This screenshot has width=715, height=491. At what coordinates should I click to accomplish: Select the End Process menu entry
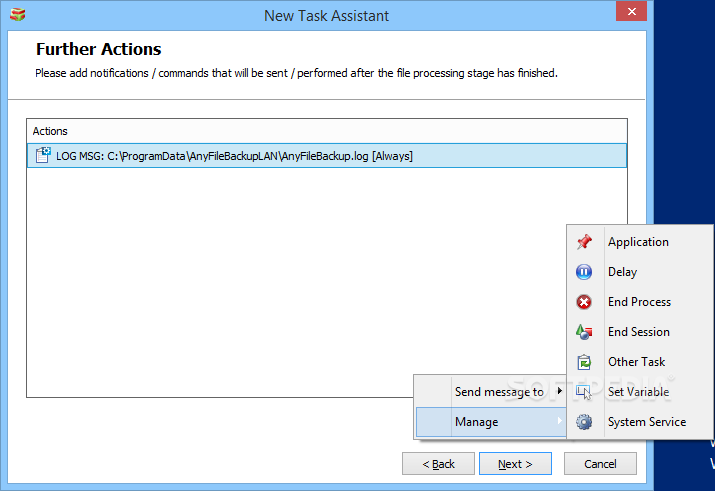click(x=640, y=302)
